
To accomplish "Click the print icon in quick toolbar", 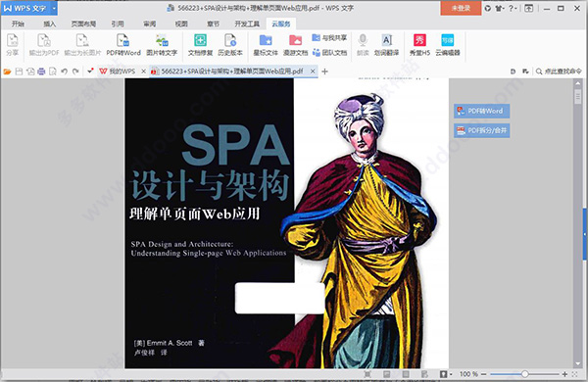I will tap(41, 72).
